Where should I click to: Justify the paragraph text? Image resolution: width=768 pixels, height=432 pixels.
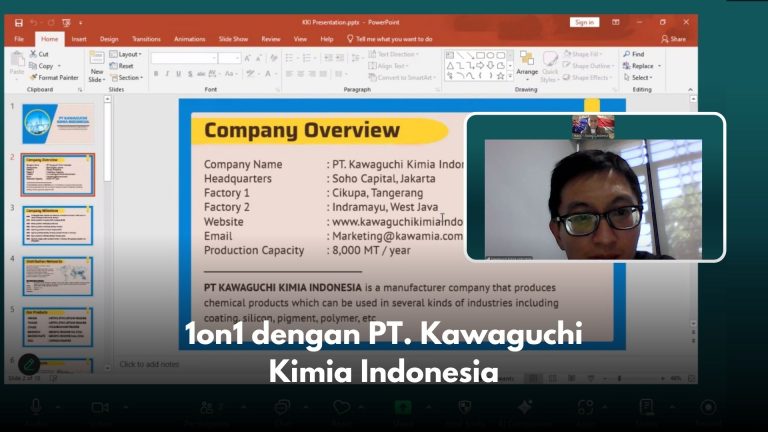click(323, 74)
